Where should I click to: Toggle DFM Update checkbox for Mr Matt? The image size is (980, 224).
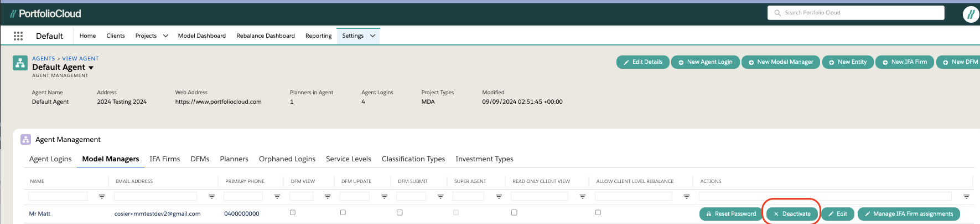pos(343,212)
